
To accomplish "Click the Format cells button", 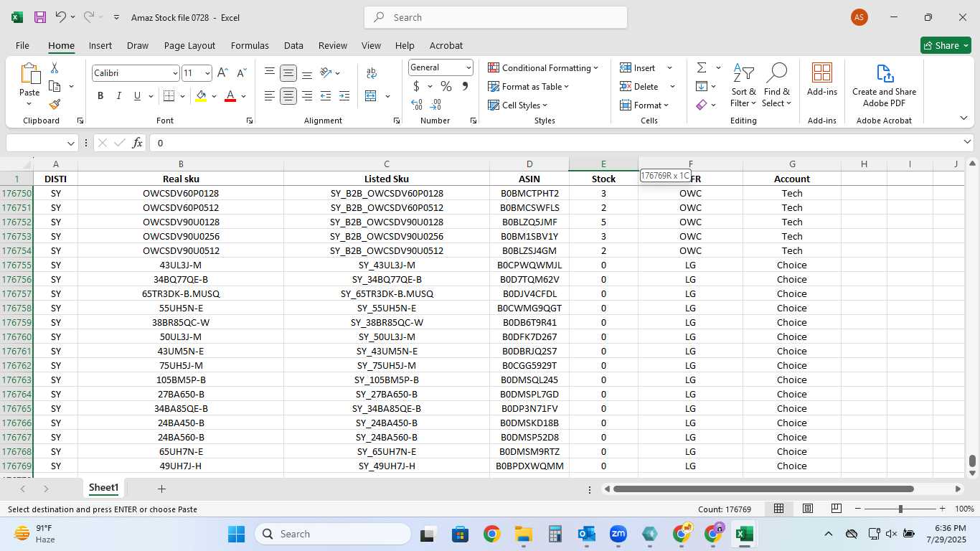I will 644,105.
